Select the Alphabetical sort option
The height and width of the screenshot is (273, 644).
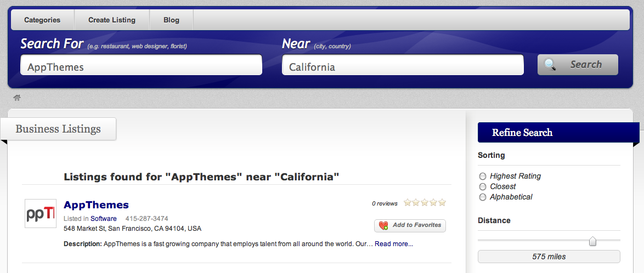tap(483, 197)
